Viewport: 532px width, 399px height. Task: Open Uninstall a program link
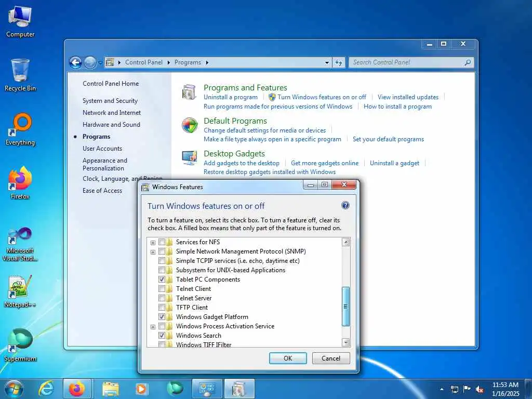pyautogui.click(x=230, y=97)
